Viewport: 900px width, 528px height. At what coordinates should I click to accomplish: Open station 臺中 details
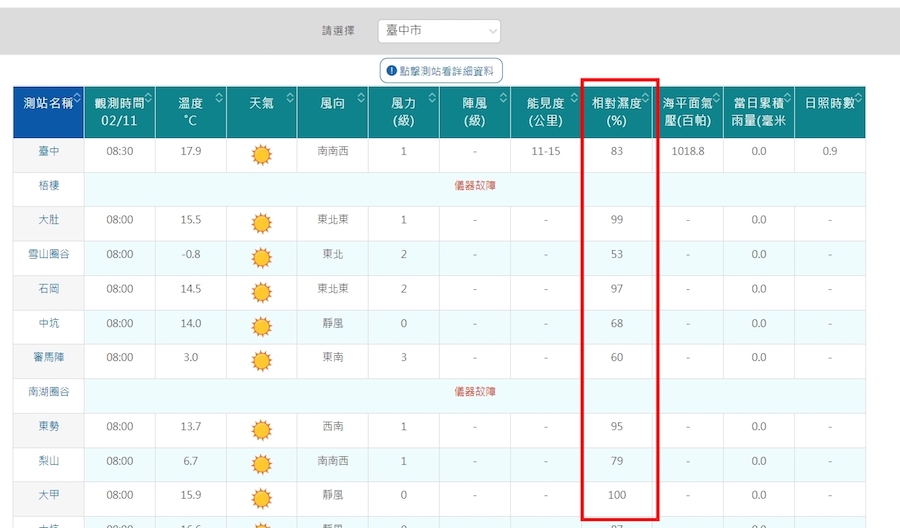pos(49,151)
